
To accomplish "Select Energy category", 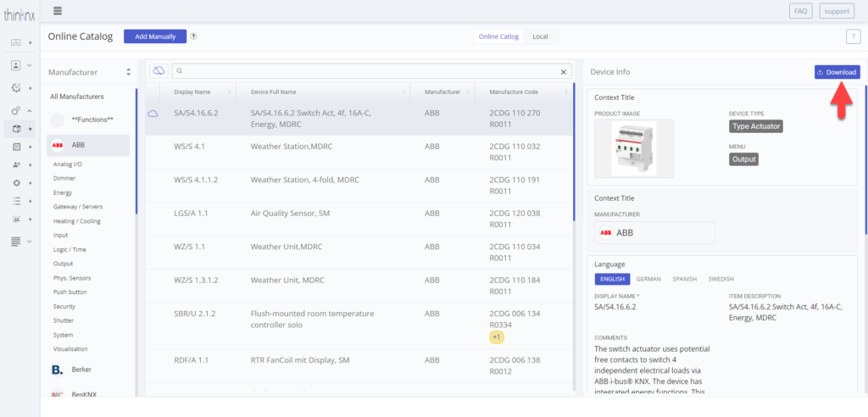I will click(x=63, y=192).
